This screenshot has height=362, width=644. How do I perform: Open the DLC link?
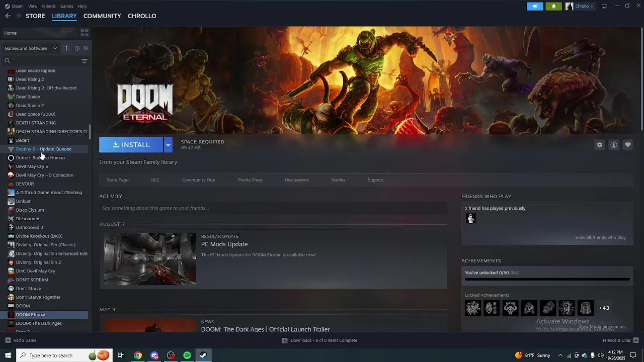point(155,180)
